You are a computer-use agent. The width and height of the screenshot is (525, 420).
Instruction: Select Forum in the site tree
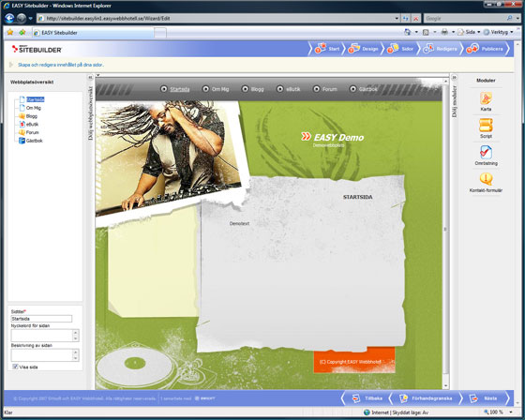coord(32,132)
